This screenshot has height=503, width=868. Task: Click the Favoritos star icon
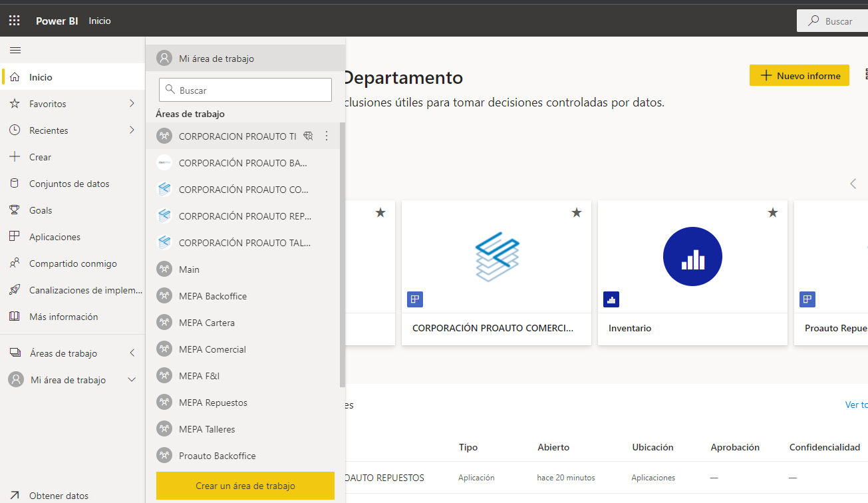click(x=15, y=104)
